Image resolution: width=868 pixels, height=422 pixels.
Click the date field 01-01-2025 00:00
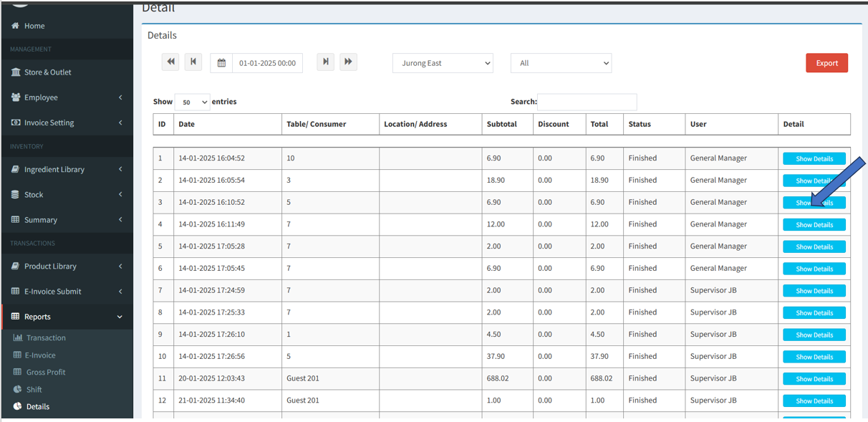tap(267, 63)
